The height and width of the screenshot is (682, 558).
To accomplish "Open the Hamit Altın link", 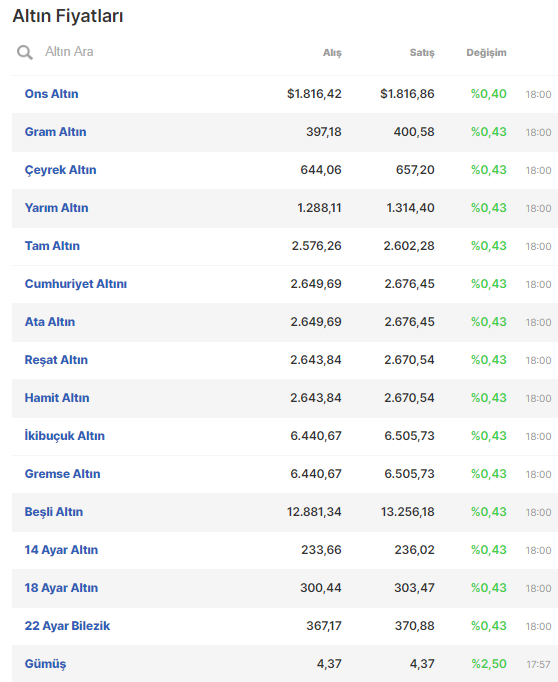I will [57, 398].
